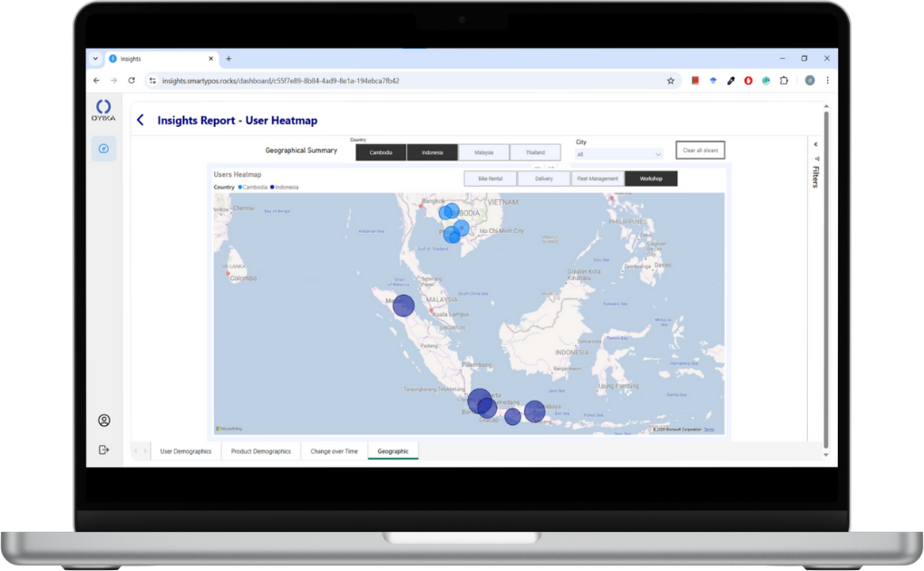The height and width of the screenshot is (571, 924).
Task: Open the red Opera-style extension icon
Action: pyautogui.click(x=748, y=81)
